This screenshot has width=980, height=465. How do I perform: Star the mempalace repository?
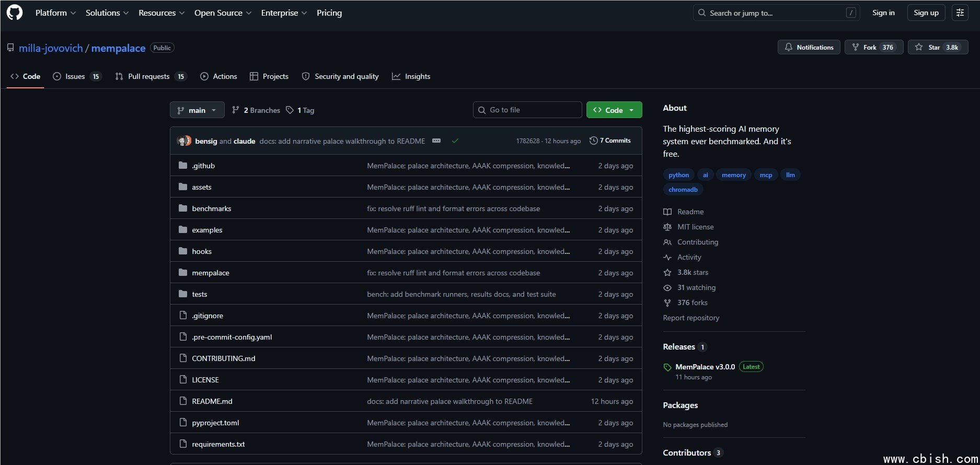(938, 48)
